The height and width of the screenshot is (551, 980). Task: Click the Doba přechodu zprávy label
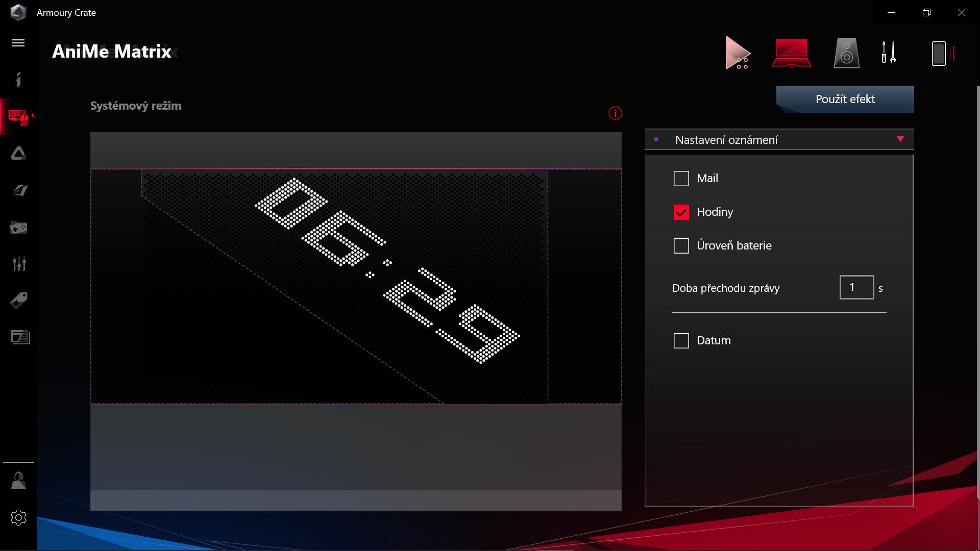point(726,288)
